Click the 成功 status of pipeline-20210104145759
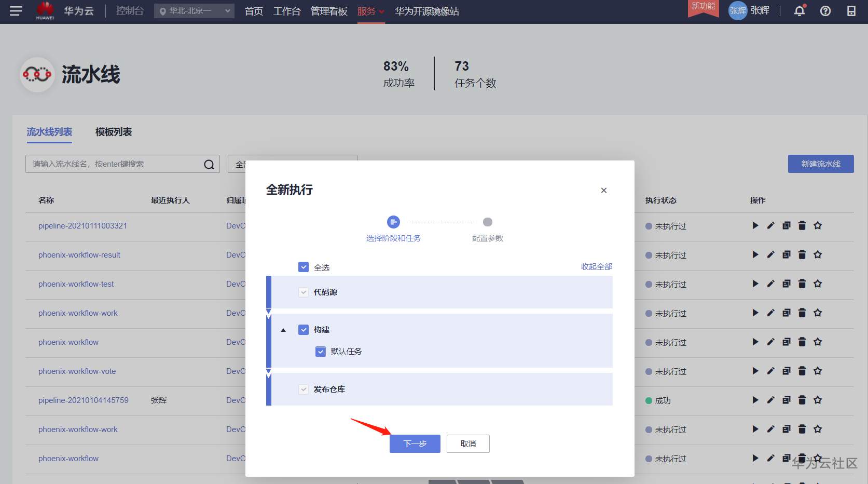The height and width of the screenshot is (484, 868). (658, 400)
